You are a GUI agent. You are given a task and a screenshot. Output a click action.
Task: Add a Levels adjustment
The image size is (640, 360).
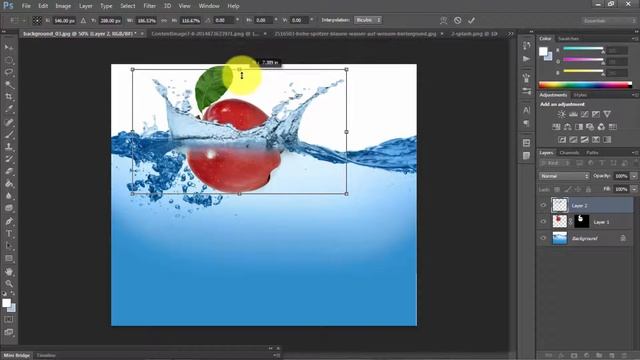[x=573, y=114]
